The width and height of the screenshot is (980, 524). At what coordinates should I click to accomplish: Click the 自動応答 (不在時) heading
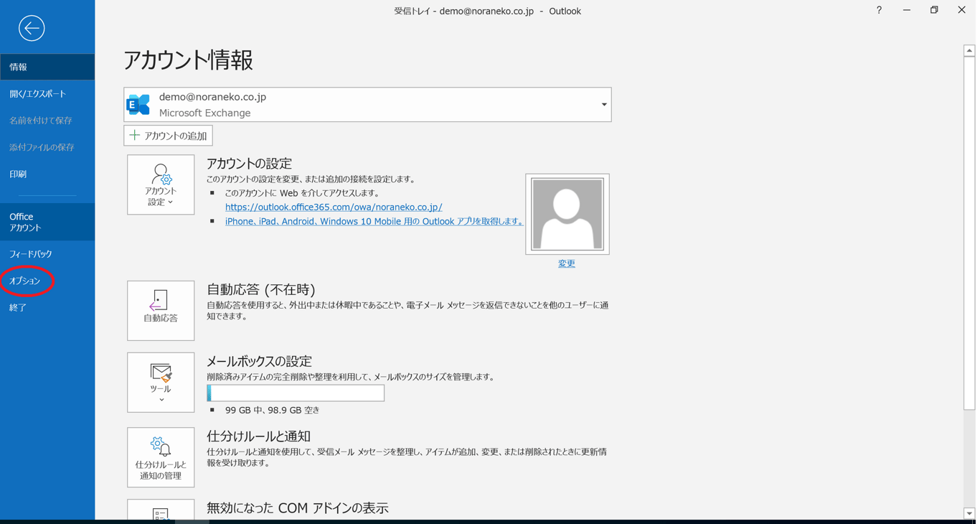coord(261,289)
